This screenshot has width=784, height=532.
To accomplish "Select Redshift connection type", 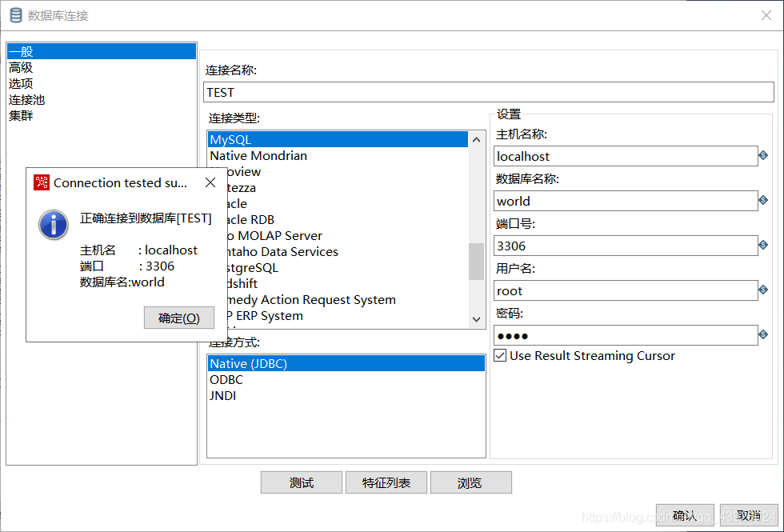I will 347,283.
